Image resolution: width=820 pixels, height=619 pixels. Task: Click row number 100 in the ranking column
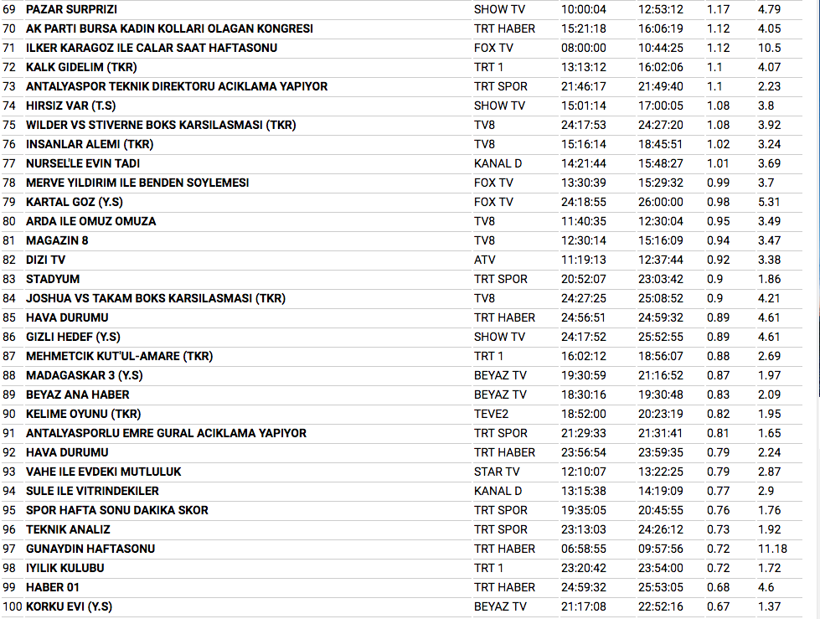tap(12, 607)
